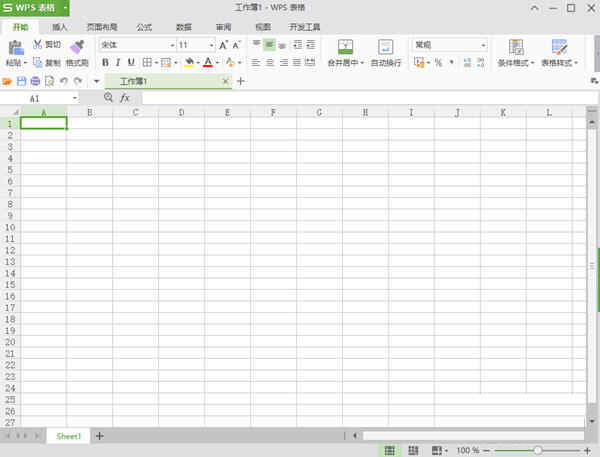The width and height of the screenshot is (600, 457).
Task: Expand the number format dropdown (常规)
Action: (x=483, y=45)
